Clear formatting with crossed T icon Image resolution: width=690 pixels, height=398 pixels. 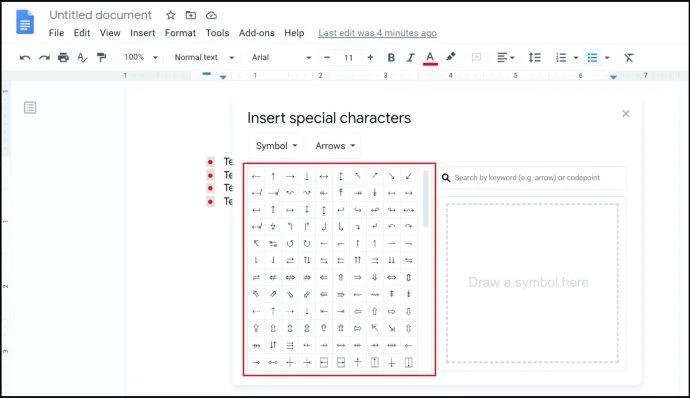(x=629, y=58)
